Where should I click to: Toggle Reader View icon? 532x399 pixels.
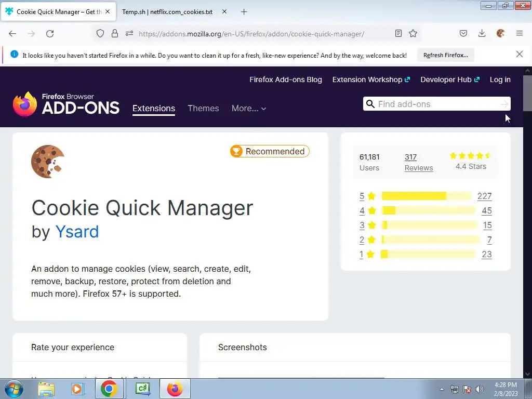tap(398, 33)
